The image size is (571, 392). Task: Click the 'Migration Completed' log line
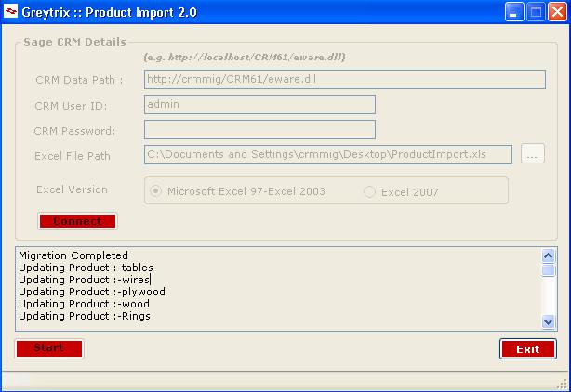click(x=73, y=255)
